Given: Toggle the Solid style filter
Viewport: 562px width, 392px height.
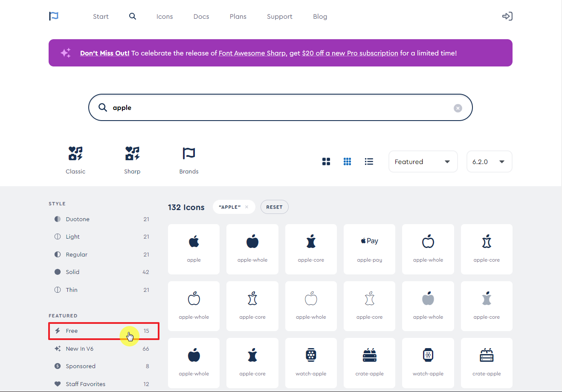Looking at the screenshot, I should 101,272.
